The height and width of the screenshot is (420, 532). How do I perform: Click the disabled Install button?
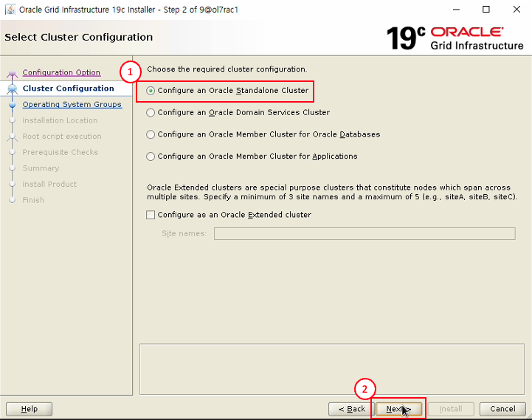pyautogui.click(x=451, y=409)
